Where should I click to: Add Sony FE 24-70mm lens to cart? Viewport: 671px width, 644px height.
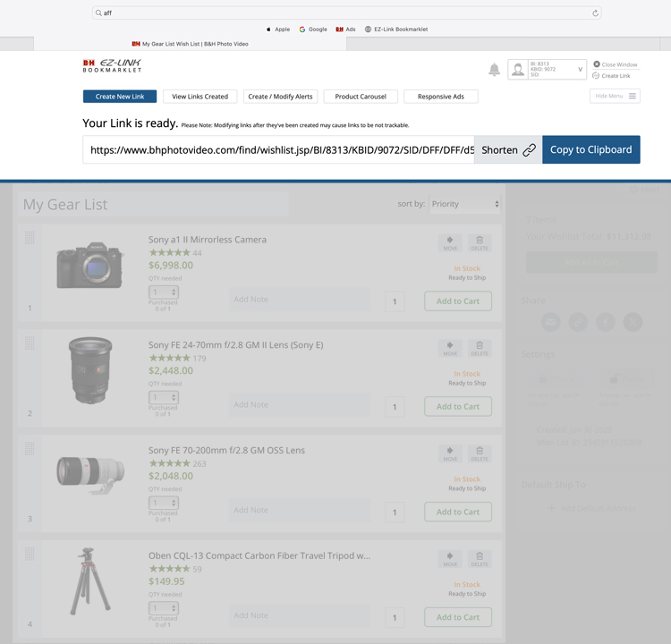(458, 406)
